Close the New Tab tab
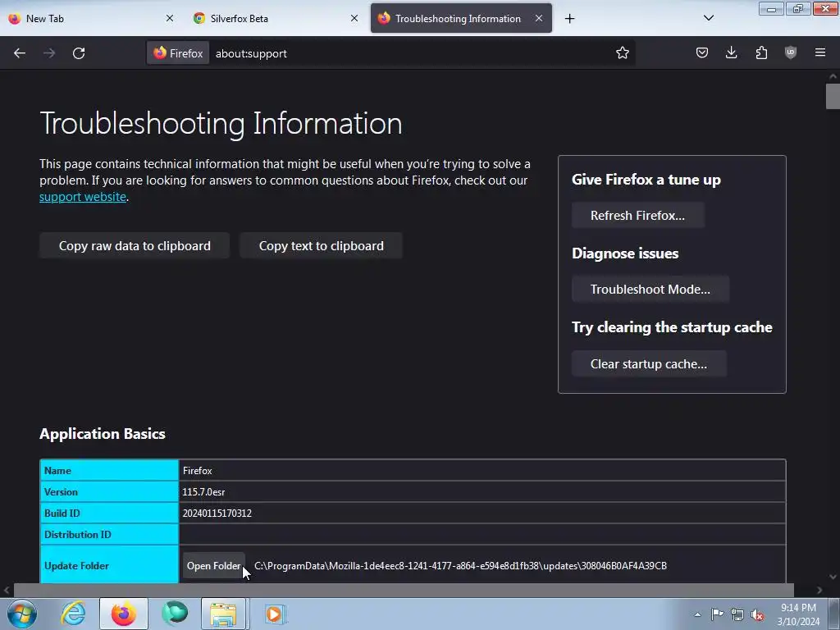The image size is (840, 630). tap(169, 18)
